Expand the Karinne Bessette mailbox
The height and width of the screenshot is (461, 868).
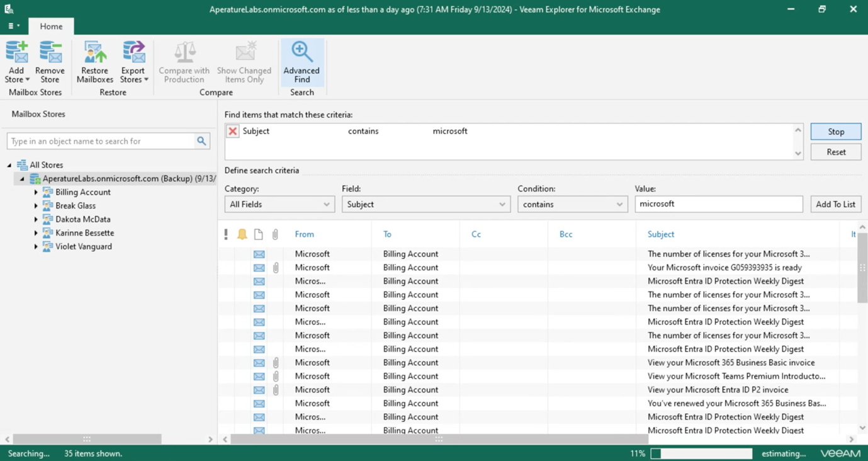click(x=36, y=233)
